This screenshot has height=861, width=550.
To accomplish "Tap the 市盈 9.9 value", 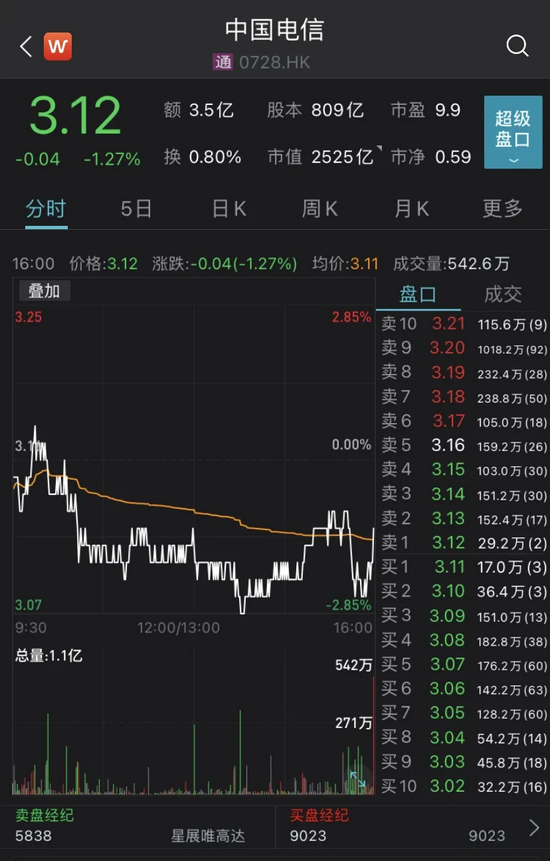I will click(x=425, y=110).
